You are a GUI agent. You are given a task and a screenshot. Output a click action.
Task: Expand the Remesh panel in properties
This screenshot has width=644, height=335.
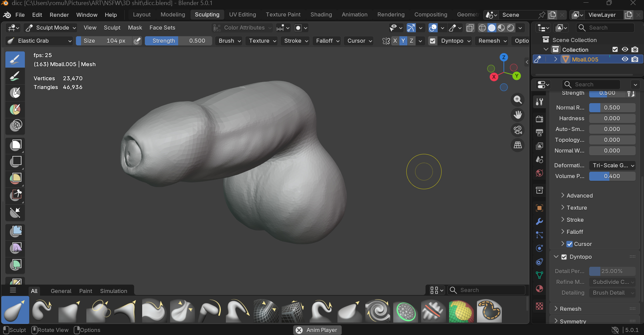coord(570,309)
